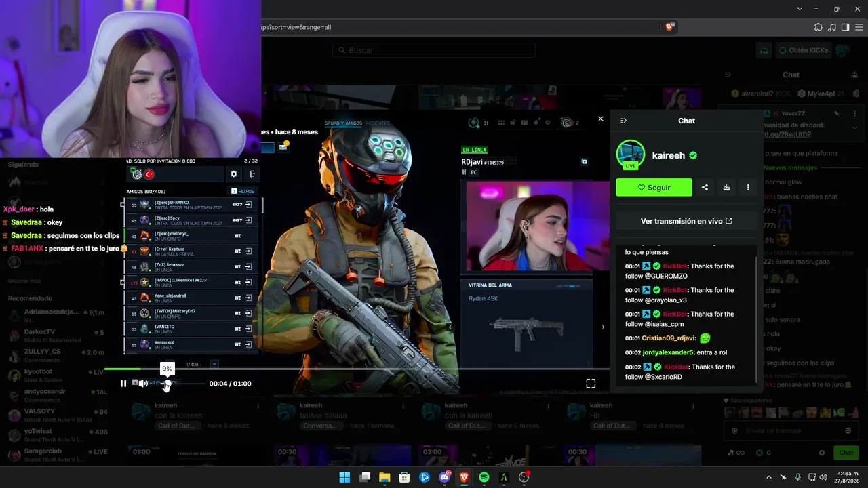Image resolution: width=868 pixels, height=488 pixels.
Task: Open the clock and date panel
Action: (847, 477)
